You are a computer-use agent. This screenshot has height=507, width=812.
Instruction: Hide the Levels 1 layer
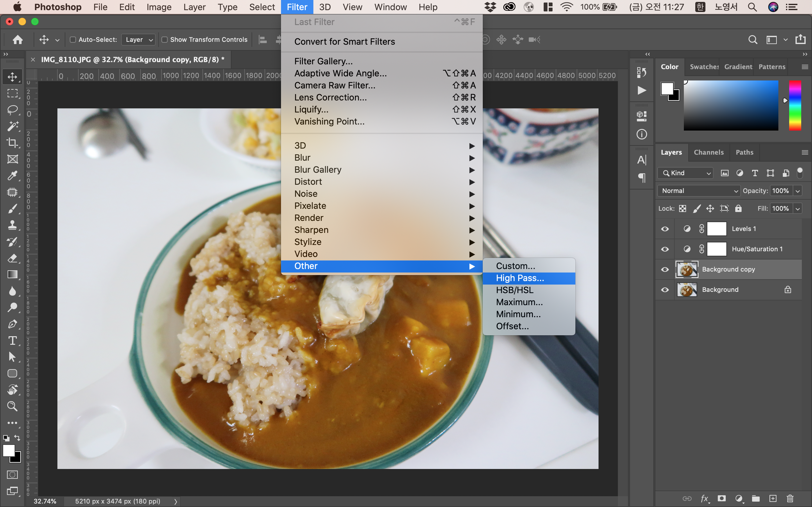[665, 229]
